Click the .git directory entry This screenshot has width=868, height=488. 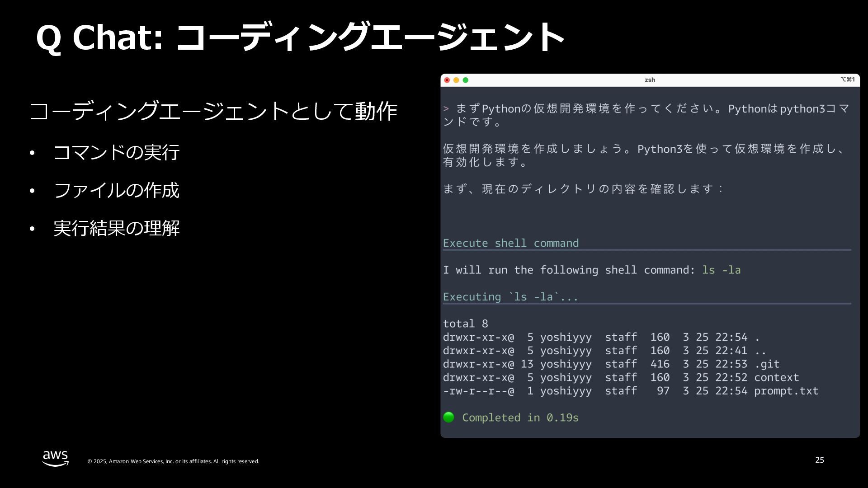pyautogui.click(x=767, y=364)
